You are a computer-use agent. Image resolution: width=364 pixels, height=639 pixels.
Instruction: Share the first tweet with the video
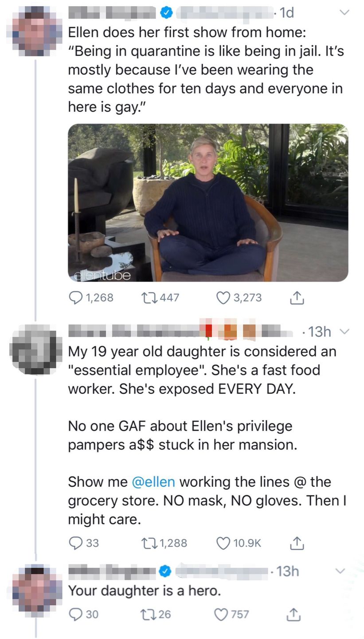[297, 298]
